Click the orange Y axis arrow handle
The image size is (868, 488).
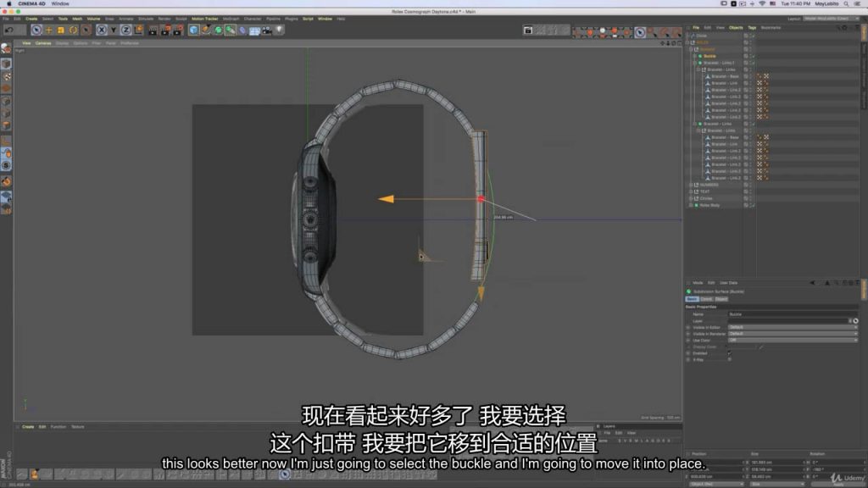pyautogui.click(x=481, y=294)
